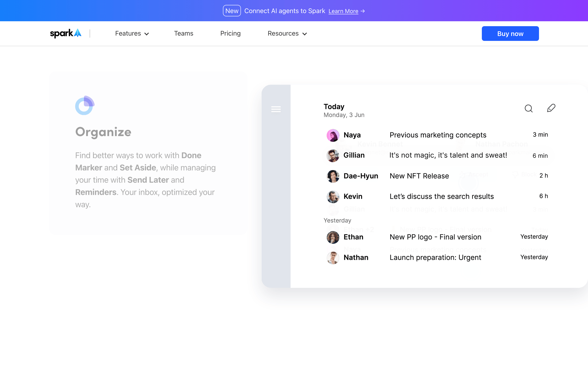
Task: Open the Teams page
Action: (x=184, y=33)
